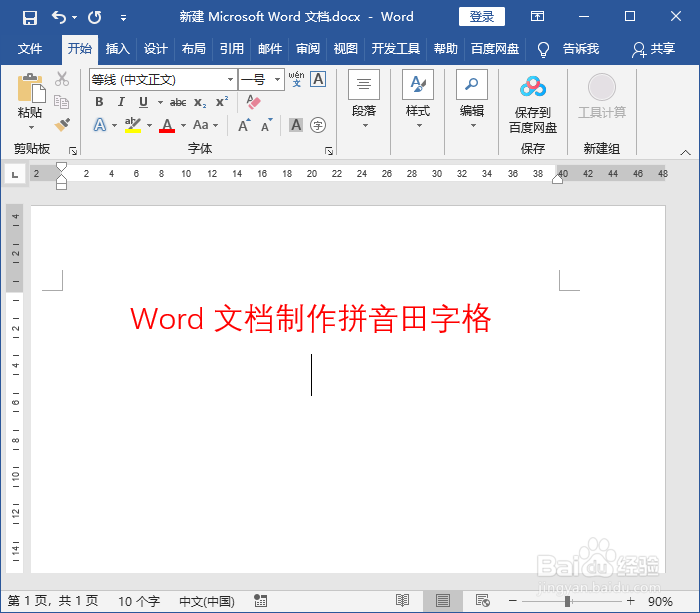Switch to the 引用 tab
This screenshot has width=700, height=613.
point(231,49)
